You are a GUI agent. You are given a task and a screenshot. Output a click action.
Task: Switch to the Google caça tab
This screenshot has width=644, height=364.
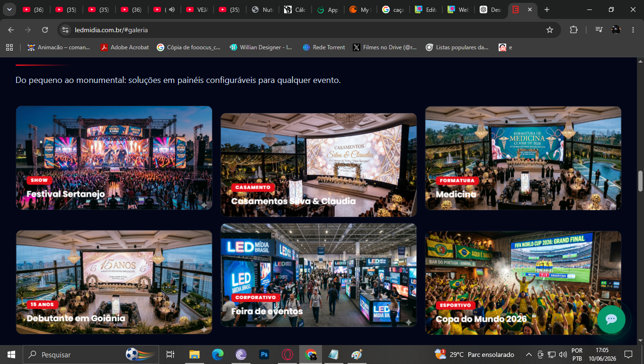click(393, 9)
